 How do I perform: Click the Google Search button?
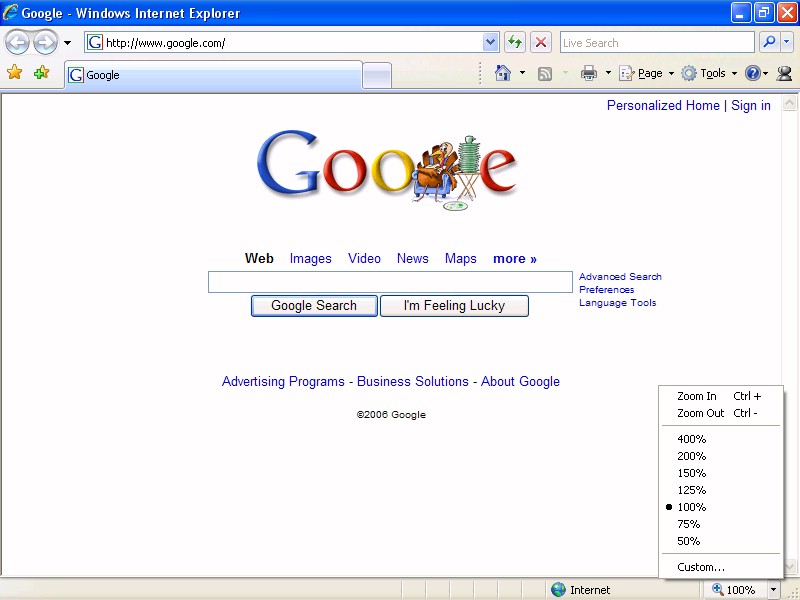[314, 306]
